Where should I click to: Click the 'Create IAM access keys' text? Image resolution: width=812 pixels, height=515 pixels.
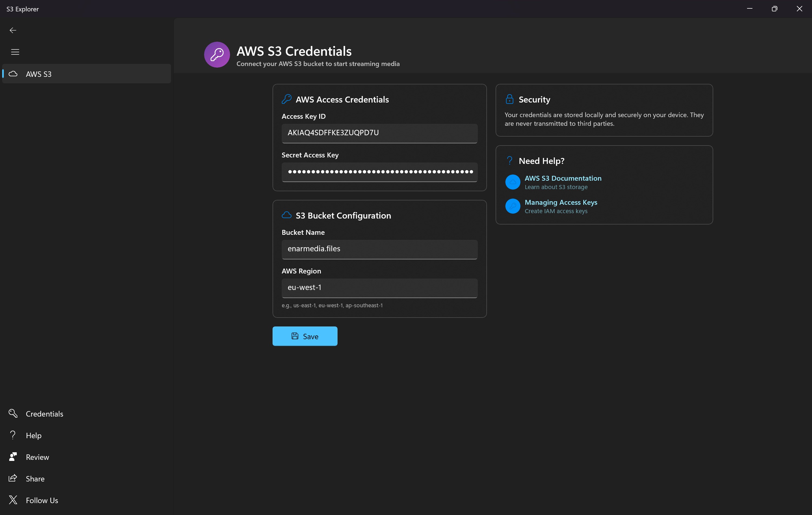556,211
